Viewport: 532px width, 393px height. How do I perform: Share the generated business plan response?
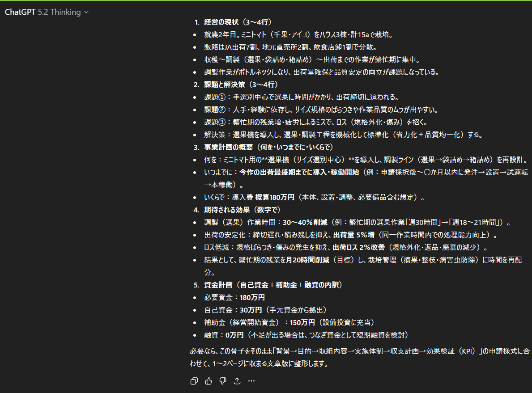237,380
